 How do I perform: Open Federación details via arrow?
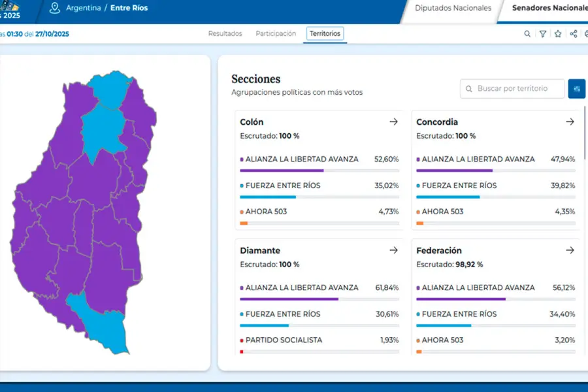570,250
